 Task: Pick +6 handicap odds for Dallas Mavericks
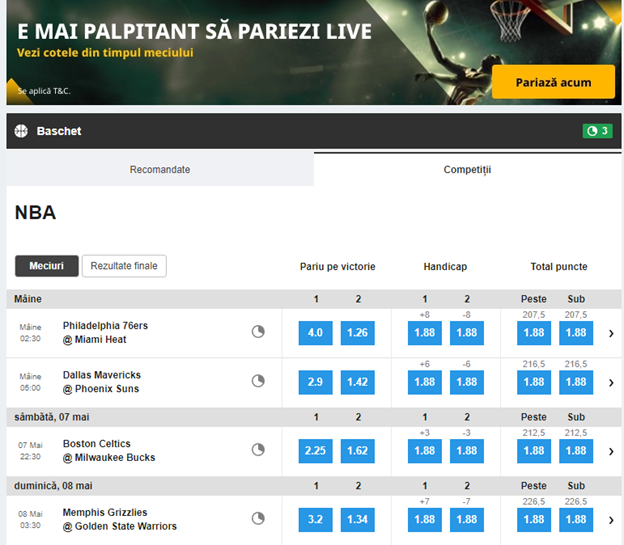click(x=425, y=382)
